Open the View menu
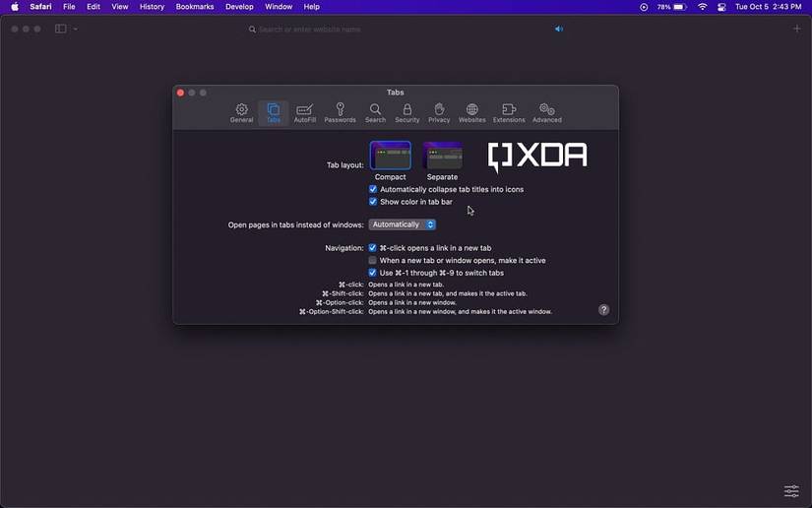The image size is (812, 508). tap(120, 7)
